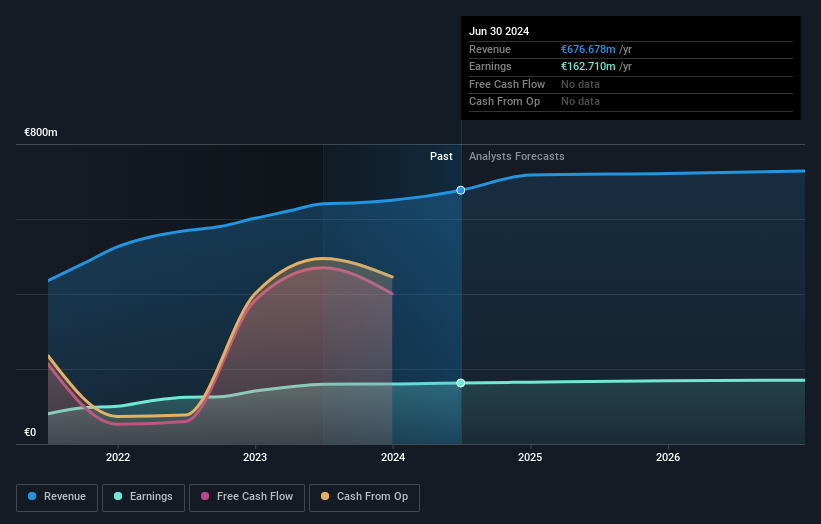Click the teal Earnings legend dot

click(118, 496)
